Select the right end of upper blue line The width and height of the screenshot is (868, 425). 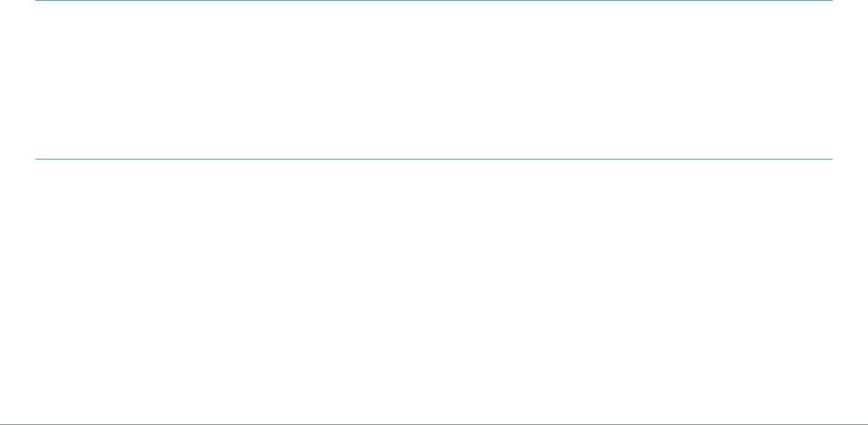point(831,0)
